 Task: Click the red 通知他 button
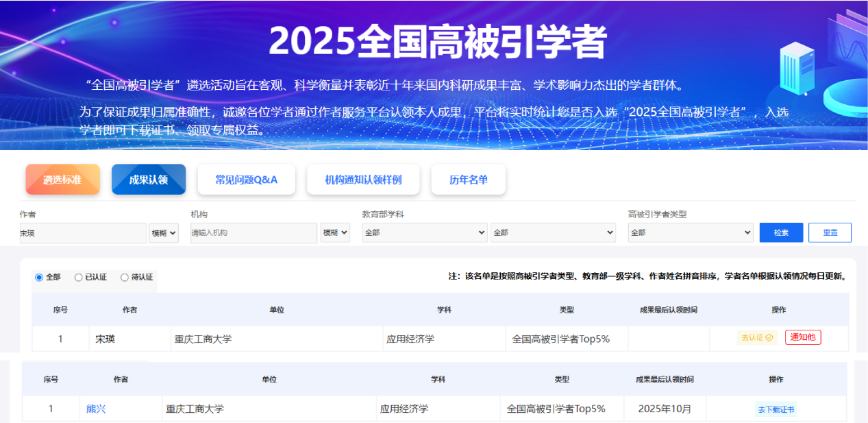pos(803,337)
